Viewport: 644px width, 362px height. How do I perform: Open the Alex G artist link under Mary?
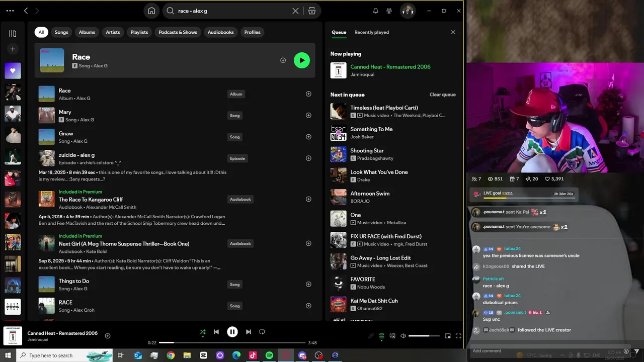(87, 120)
